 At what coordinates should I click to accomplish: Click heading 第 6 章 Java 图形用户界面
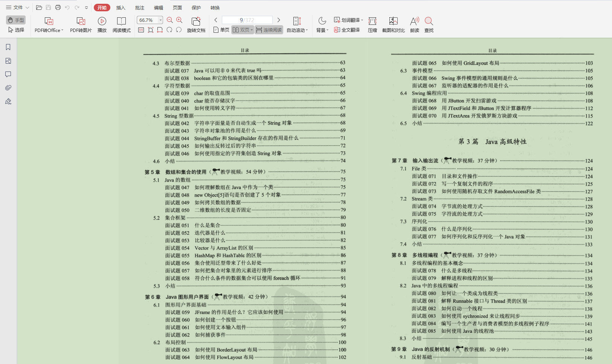[x=177, y=297]
